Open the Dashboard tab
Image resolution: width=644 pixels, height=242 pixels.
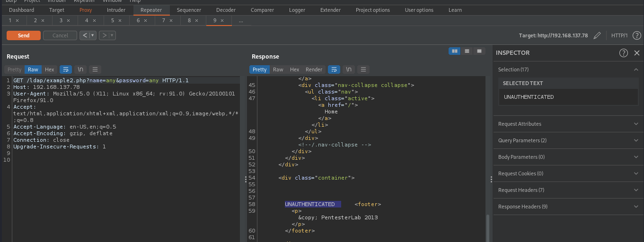22,10
